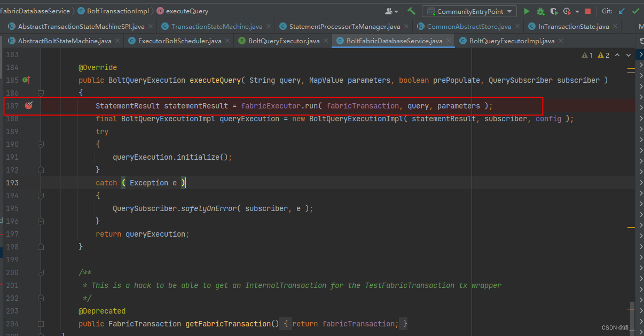Collapse the catch block fold at line 194
The image size is (644, 336).
click(40, 196)
